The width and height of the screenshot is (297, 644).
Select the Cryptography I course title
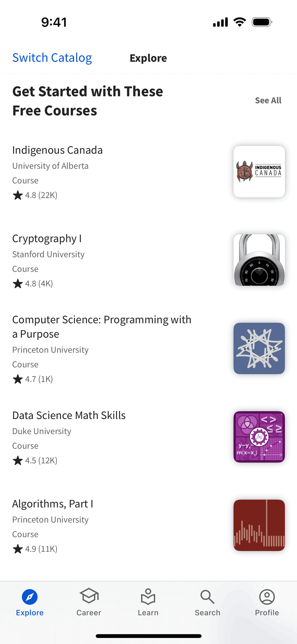pyautogui.click(x=47, y=239)
